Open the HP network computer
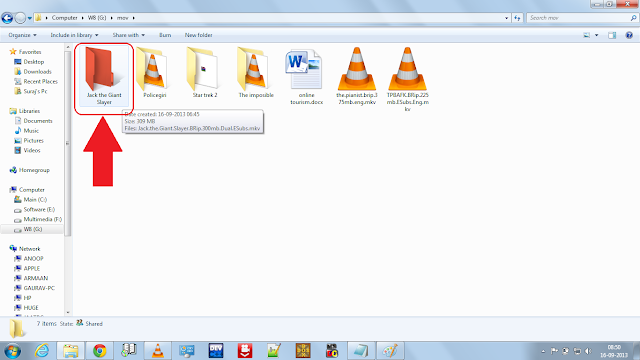This screenshot has height=360, width=640. [22, 298]
